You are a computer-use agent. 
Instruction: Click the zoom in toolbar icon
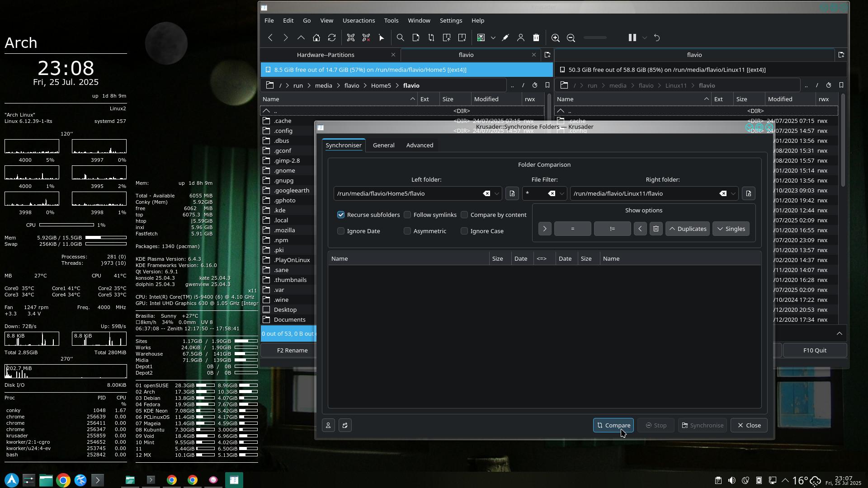(556, 38)
